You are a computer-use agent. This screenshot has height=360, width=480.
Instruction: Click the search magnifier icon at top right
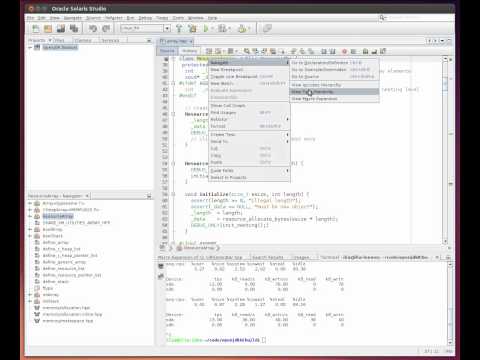pyautogui.click(x=382, y=17)
